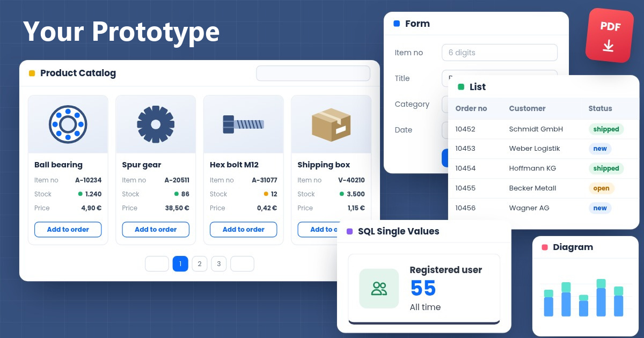Focus the Item no 6 digits field

tap(500, 53)
